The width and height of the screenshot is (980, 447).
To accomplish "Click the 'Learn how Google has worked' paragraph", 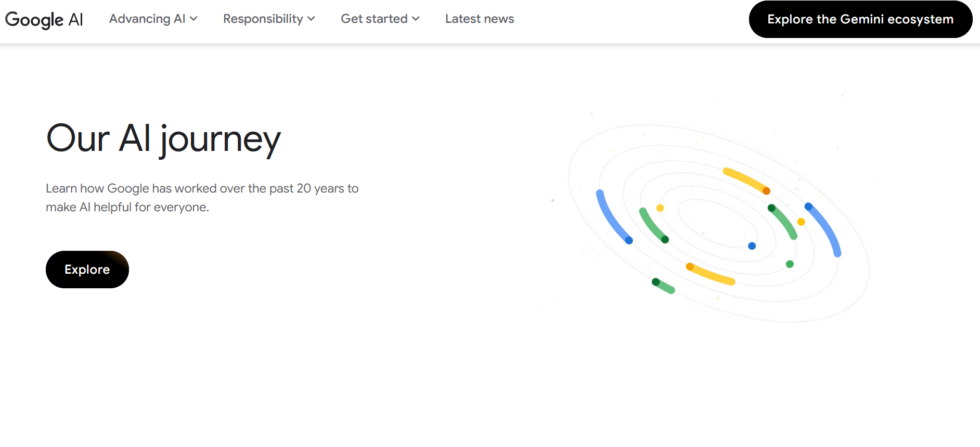I will coord(202,198).
